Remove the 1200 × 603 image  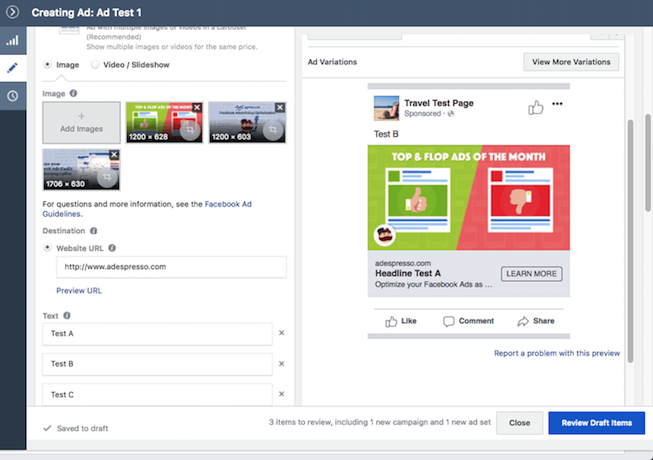280,107
